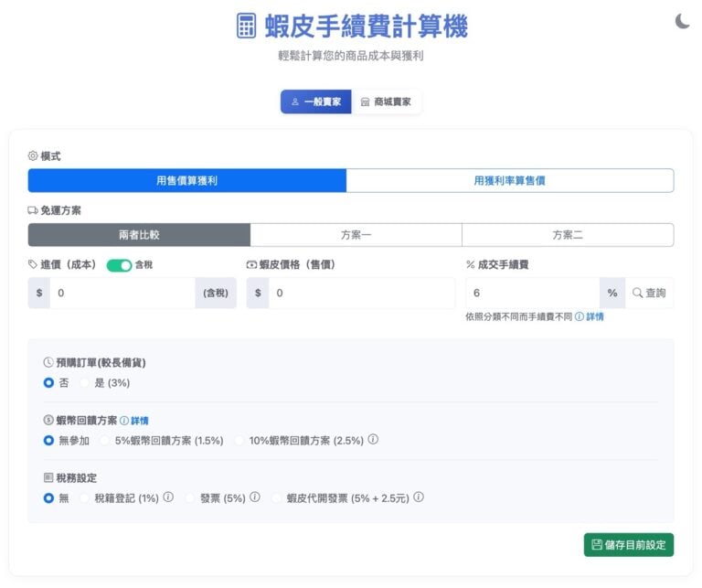
Task: Focus the 蝦皮價格 (售價) input field
Action: tap(362, 293)
